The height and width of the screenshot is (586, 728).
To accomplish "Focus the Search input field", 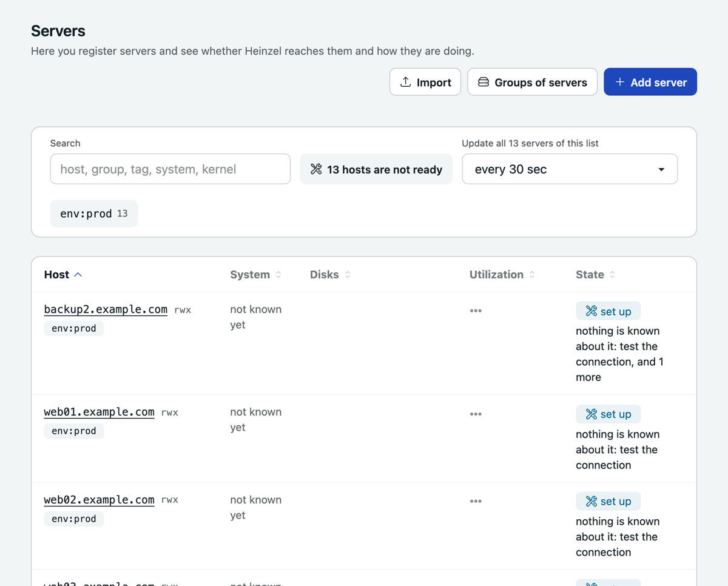I will pyautogui.click(x=170, y=169).
